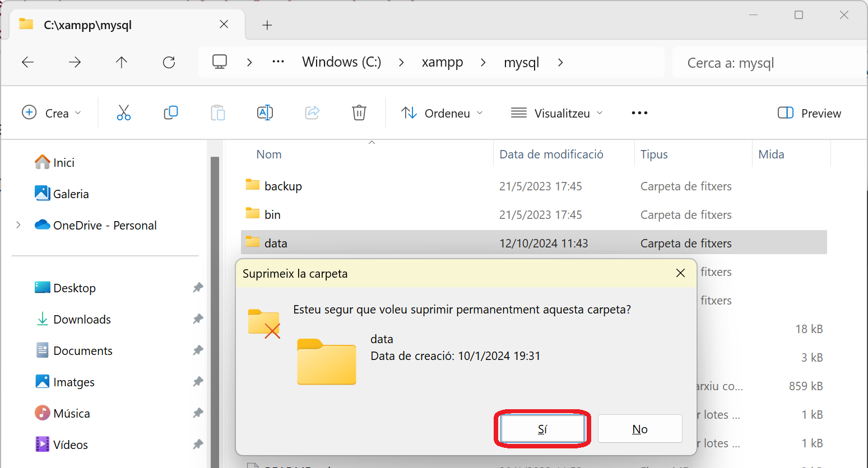Open the Visualitzeu view dropdown
868x468 pixels.
click(x=557, y=113)
